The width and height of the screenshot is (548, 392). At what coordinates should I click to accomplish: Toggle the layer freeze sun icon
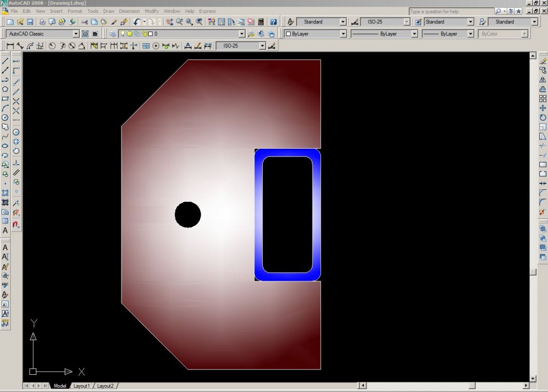(130, 34)
